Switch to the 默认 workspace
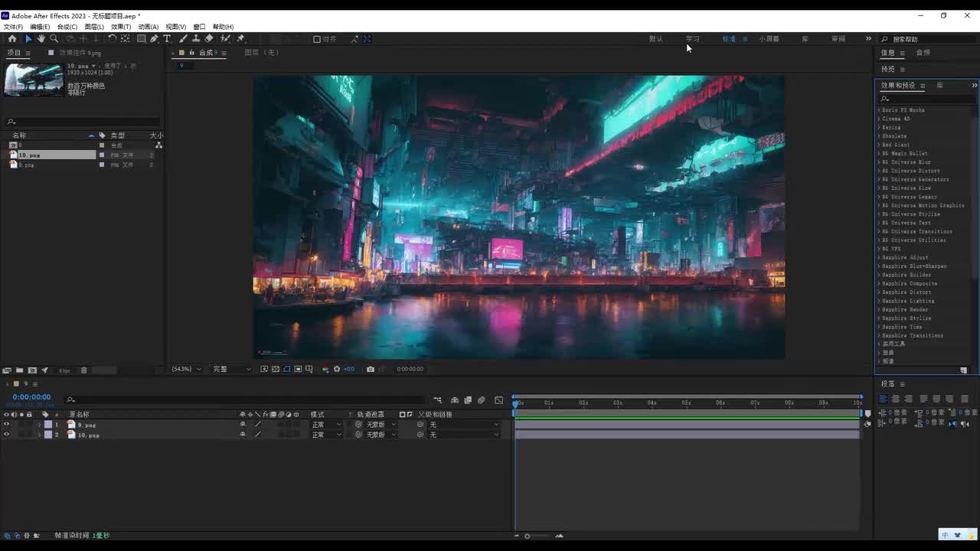 click(x=656, y=39)
